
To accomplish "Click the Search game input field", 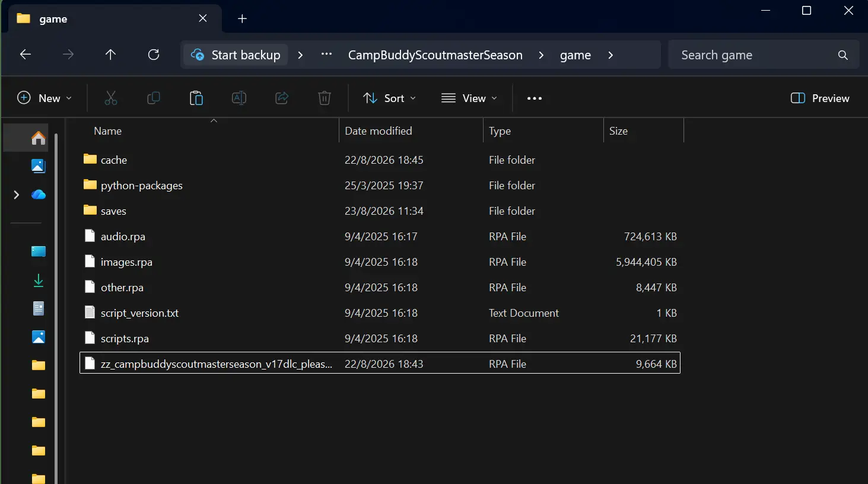I will [x=764, y=55].
